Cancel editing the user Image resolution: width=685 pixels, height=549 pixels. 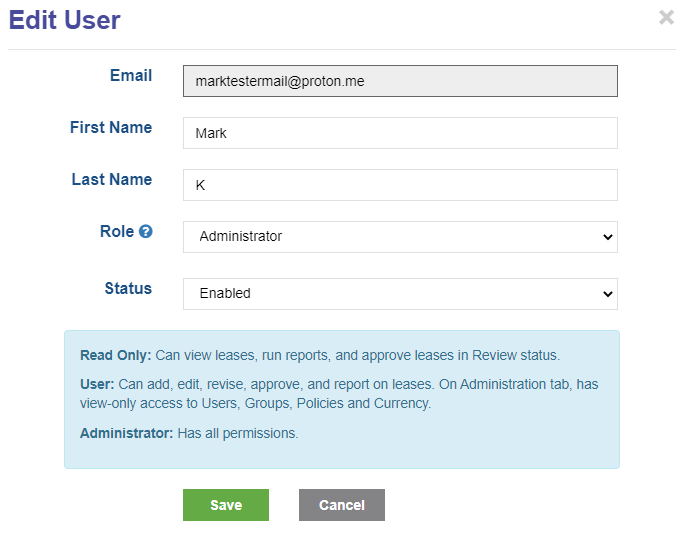click(342, 505)
